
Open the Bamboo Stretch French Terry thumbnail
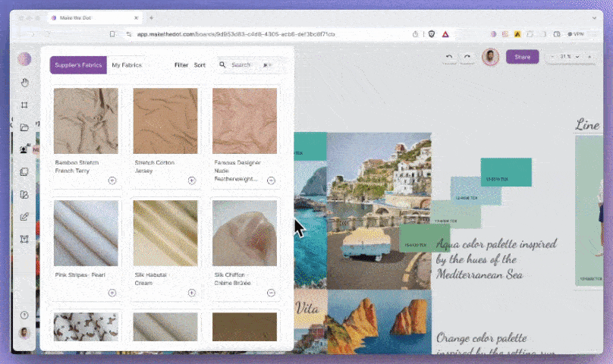pos(86,121)
